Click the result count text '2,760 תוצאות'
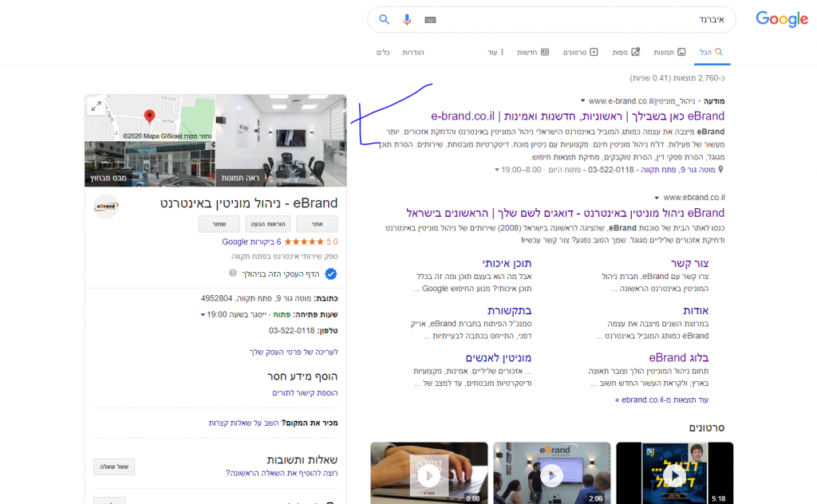Viewport: 817px width, 504px height. (x=677, y=78)
